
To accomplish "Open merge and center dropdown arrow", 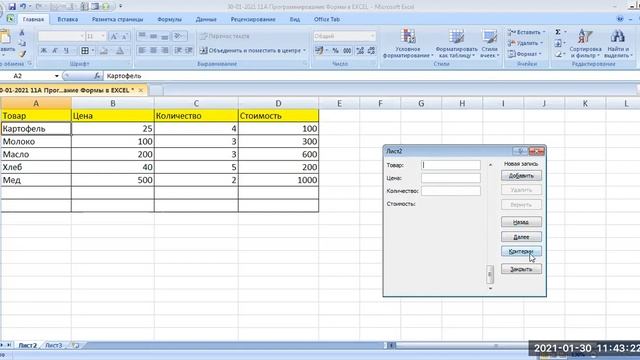I will (304, 51).
